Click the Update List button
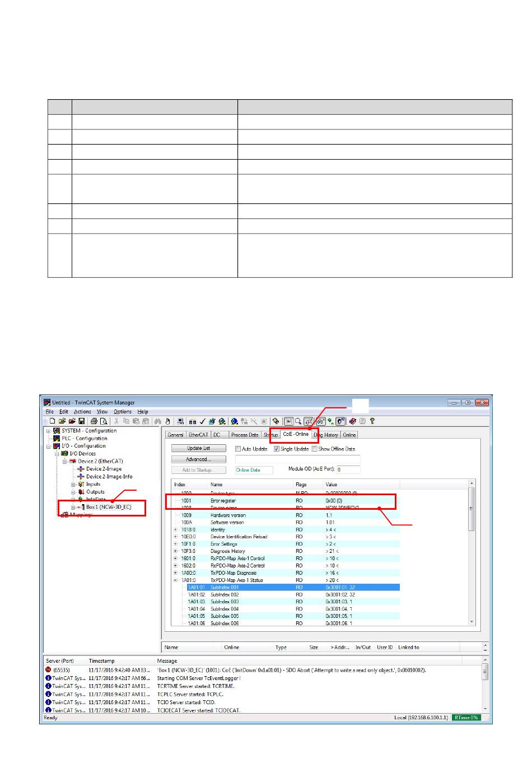532x777 pixels. click(x=199, y=448)
